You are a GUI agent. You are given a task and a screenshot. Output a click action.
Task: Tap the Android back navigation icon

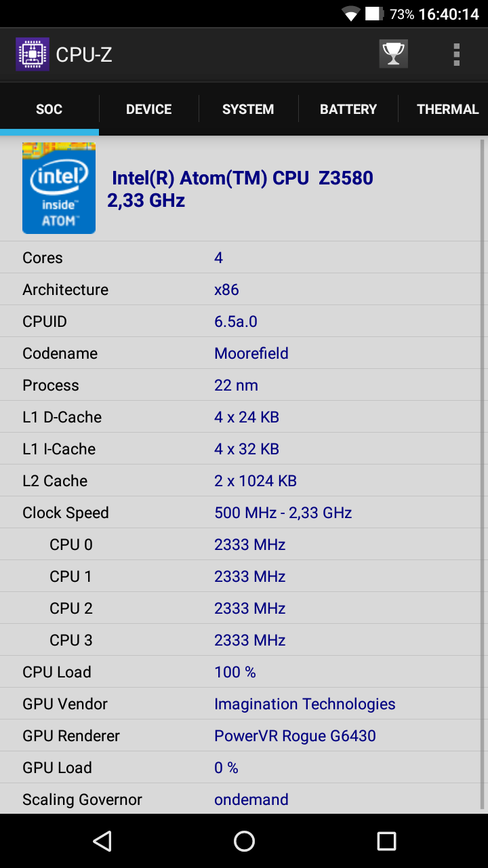point(102,841)
